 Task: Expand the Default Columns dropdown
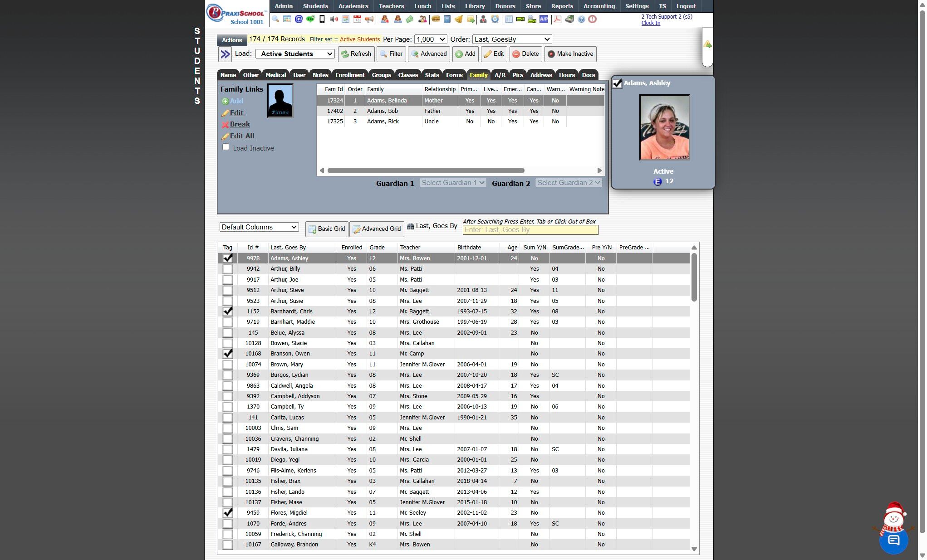coord(259,227)
